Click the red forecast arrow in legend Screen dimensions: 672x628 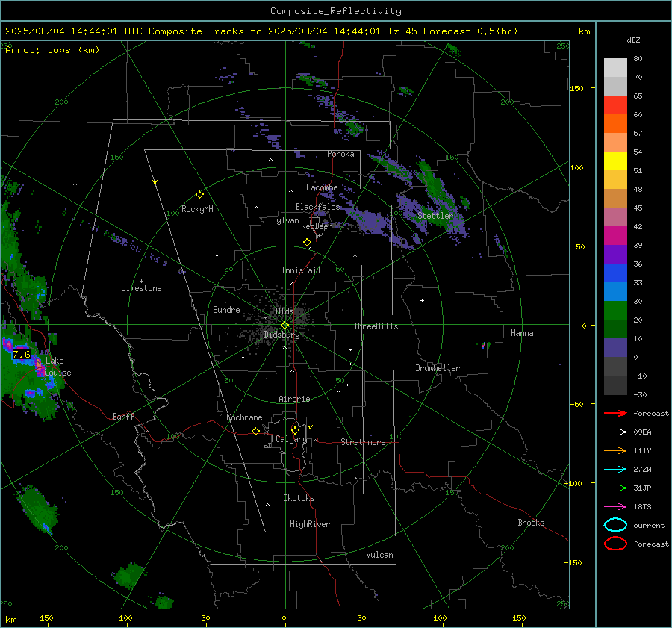615,413
